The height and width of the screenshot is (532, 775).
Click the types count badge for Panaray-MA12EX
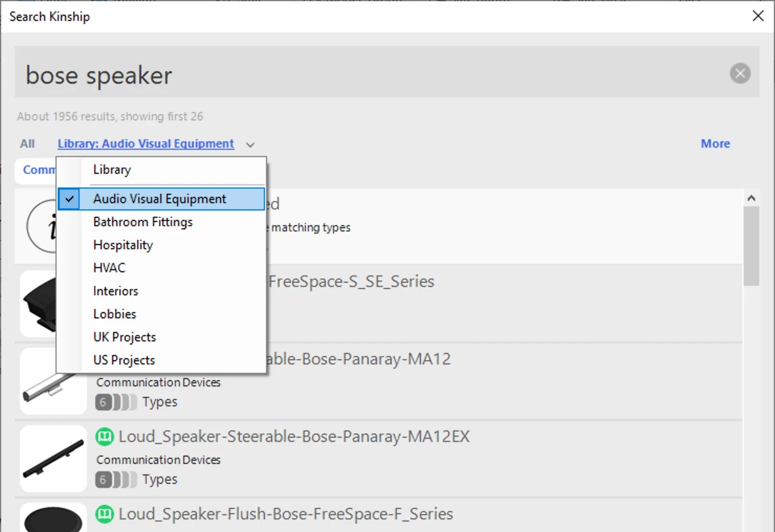pos(116,479)
